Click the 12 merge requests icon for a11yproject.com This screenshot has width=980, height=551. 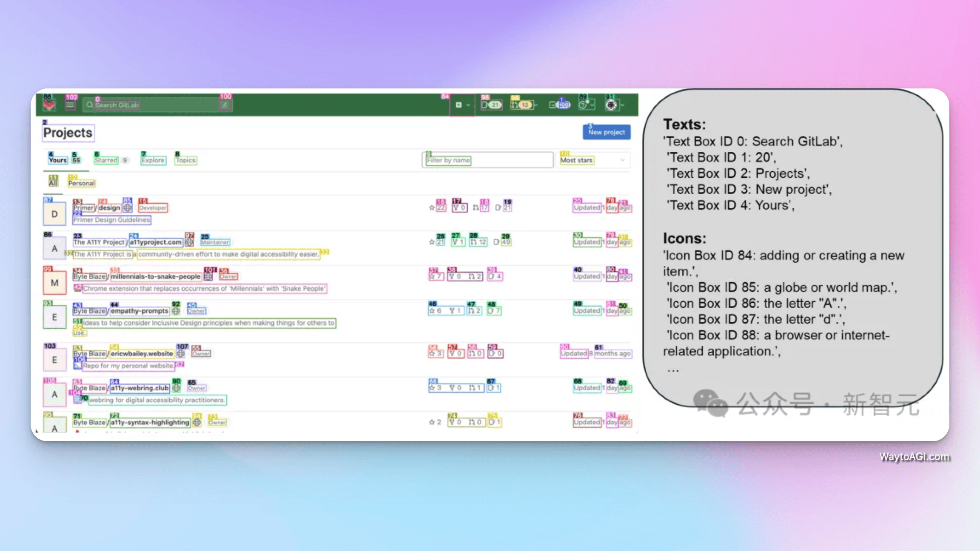tap(478, 242)
